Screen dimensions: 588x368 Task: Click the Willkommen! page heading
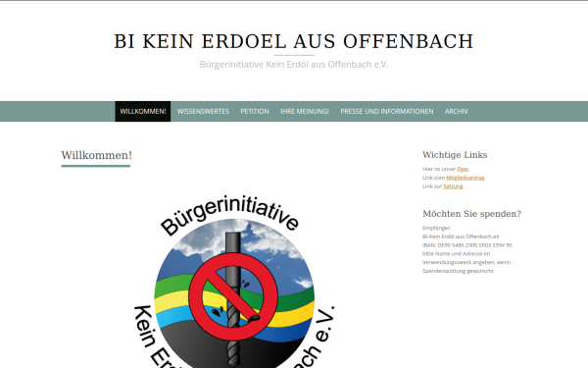(x=96, y=155)
